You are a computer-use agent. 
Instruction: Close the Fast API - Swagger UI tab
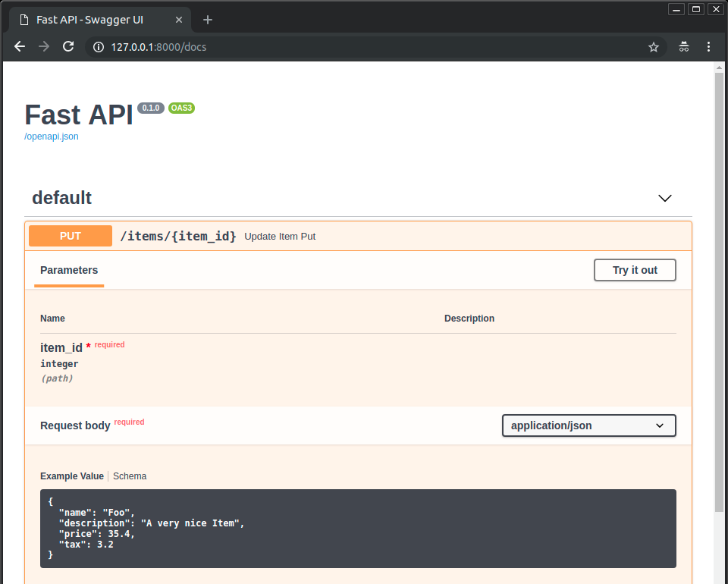point(177,20)
